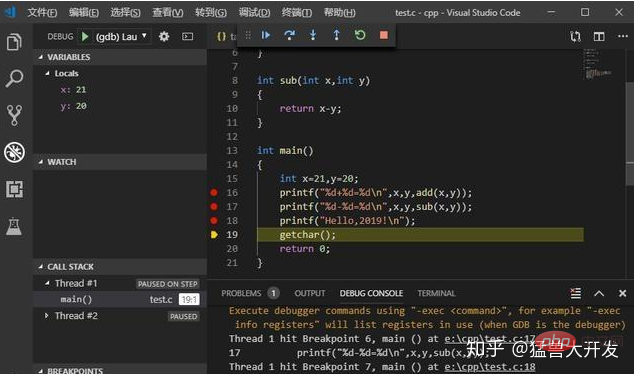This screenshot has width=634, height=374.
Task: Clear the debug console output
Action: 575,293
